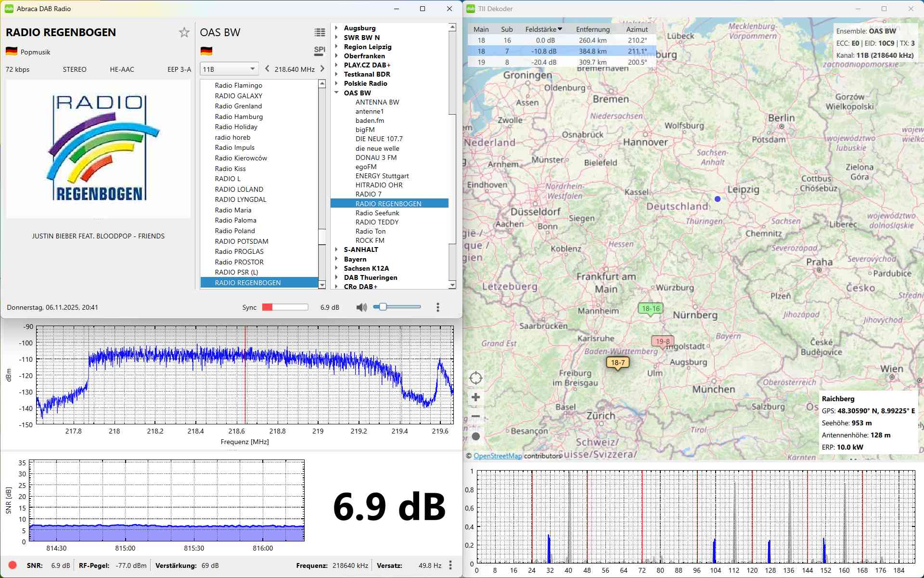924x578 pixels.
Task: Open the ensemble information list icon
Action: pos(320,32)
